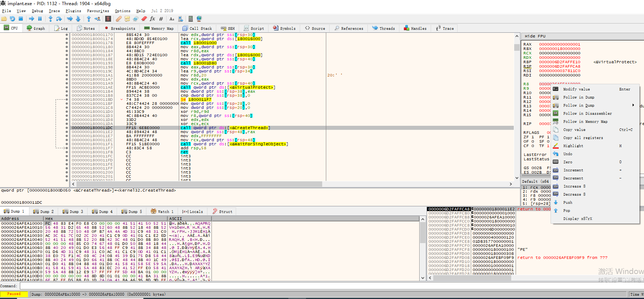Screen dimensions: 644x299
Task: Open the Default (x64) calling convention dropdown
Action: pyautogui.click(x=536, y=181)
